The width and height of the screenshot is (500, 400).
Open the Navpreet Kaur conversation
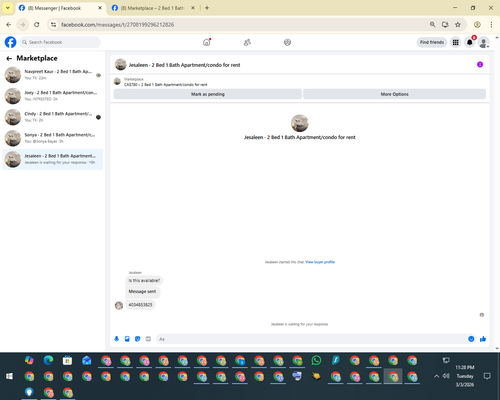point(53,75)
